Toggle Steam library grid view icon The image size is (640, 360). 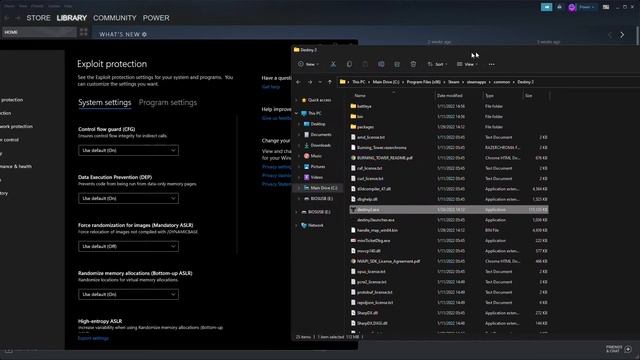point(83,32)
